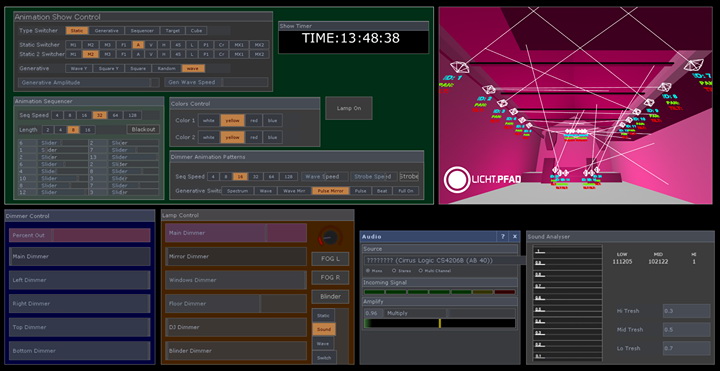
Task: Toggle the Strobe button in Dimmer Animation Patterns
Action: (409, 177)
